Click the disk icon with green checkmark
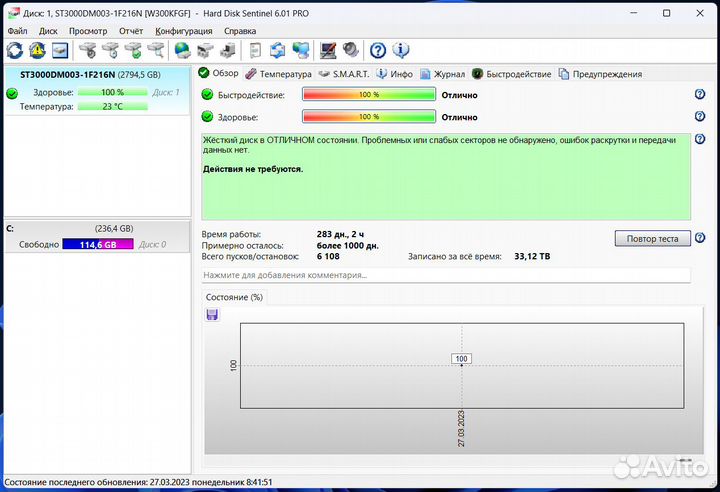Viewport: 720px width, 492px height. coord(134,50)
